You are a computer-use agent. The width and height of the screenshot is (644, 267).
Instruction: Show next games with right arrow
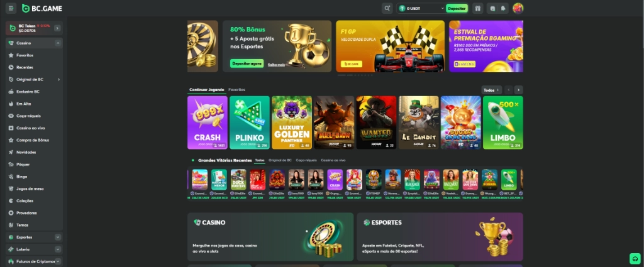coord(519,90)
